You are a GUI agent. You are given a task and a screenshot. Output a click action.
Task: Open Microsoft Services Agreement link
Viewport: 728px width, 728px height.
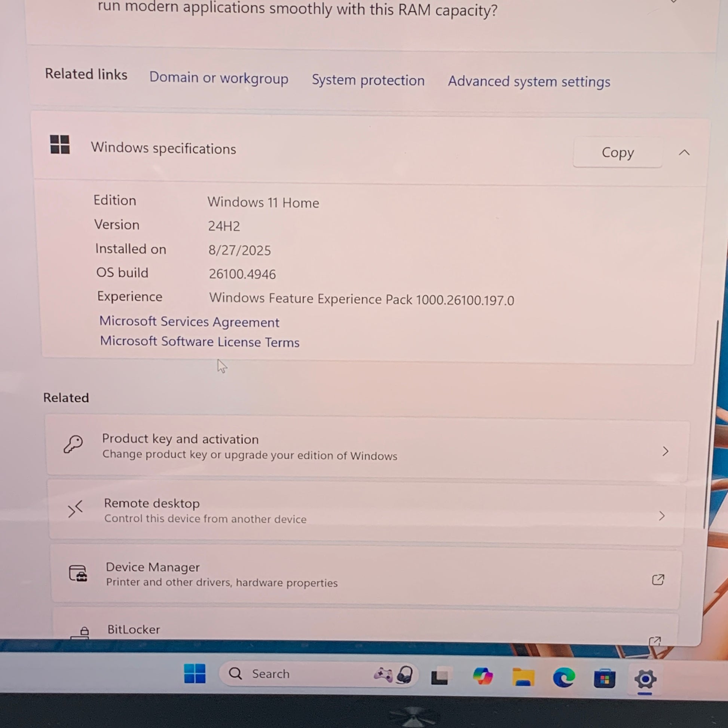[189, 322]
